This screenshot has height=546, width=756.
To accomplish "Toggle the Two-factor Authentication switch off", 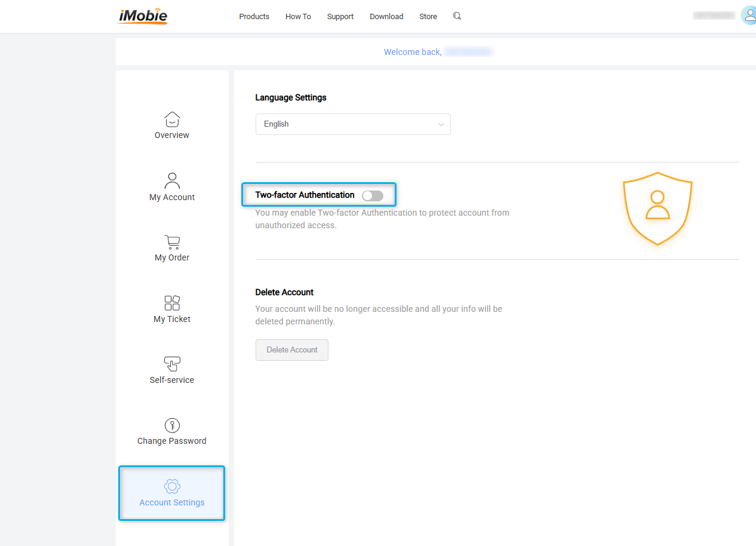I will tap(372, 195).
